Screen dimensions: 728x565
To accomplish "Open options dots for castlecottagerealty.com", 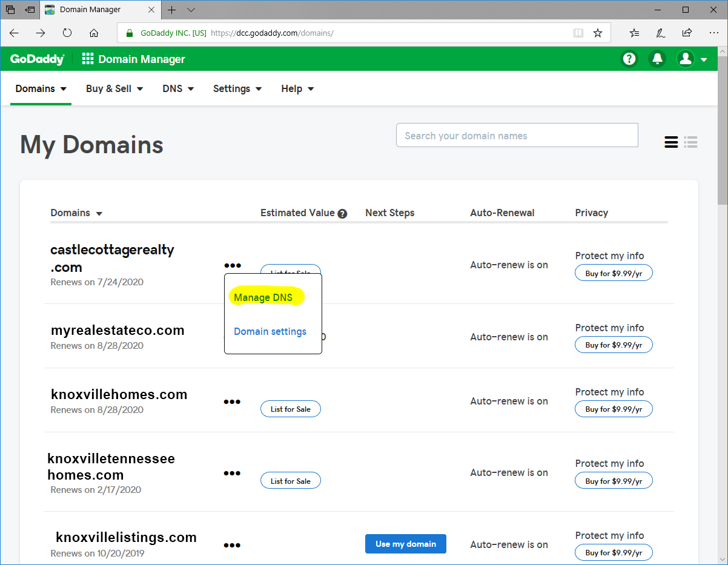I will (232, 265).
